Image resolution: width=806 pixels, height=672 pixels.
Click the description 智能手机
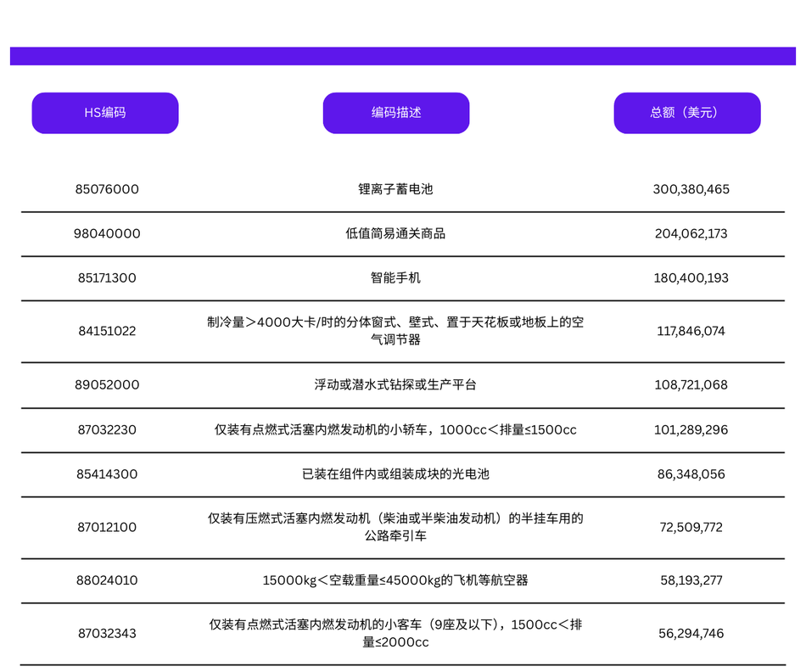tap(396, 278)
